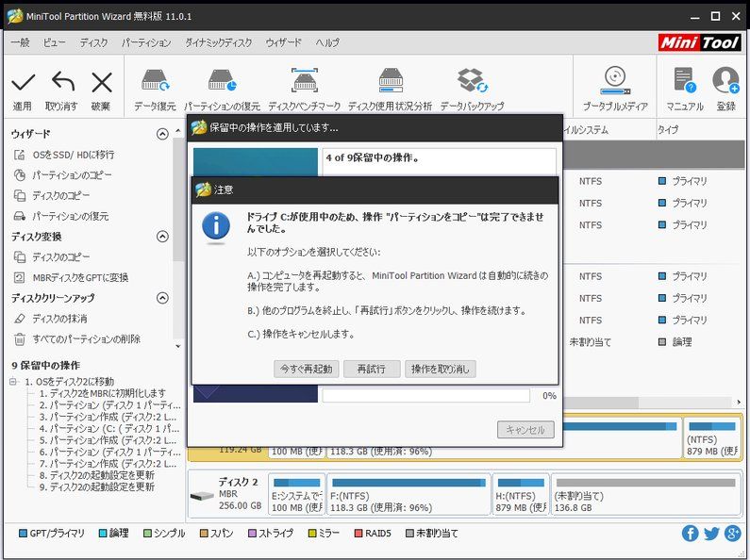Click the 今すぐ再起動 button
Viewport: 750px width, 560px height.
(306, 369)
